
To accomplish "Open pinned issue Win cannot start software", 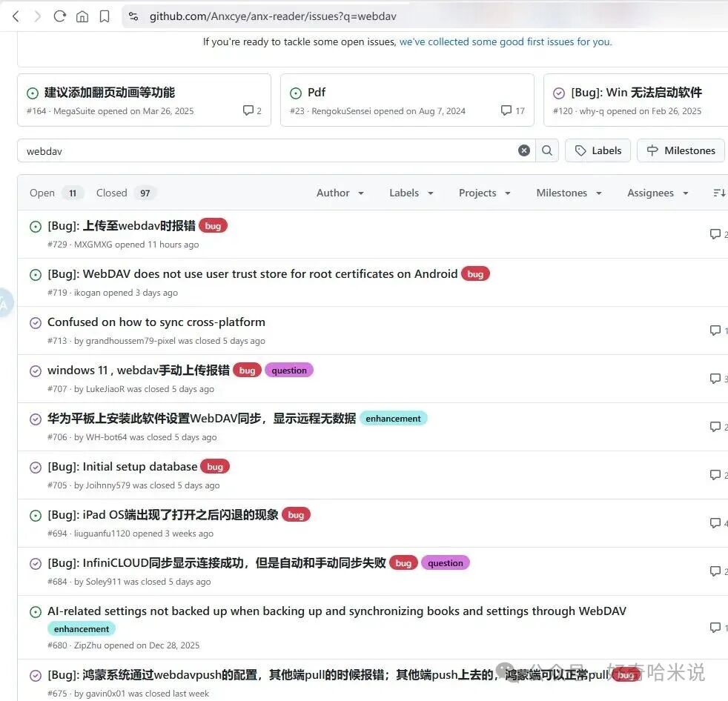I will click(637, 93).
